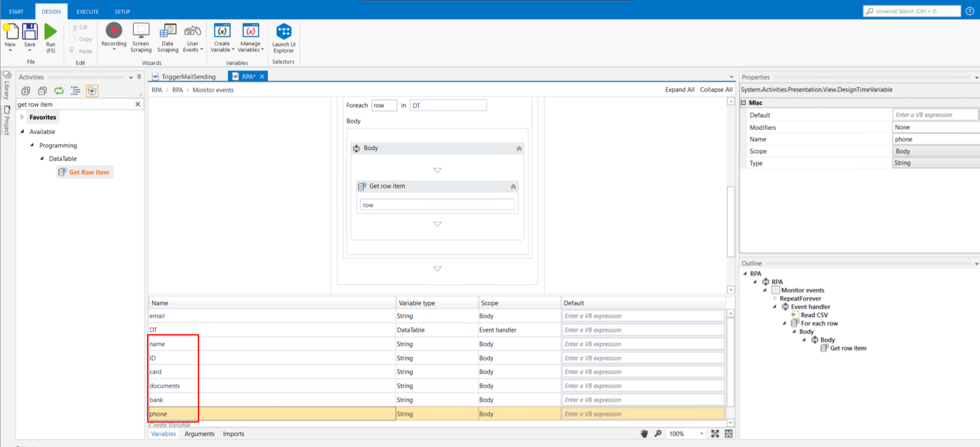Click Collapse All in designer

[x=716, y=89]
